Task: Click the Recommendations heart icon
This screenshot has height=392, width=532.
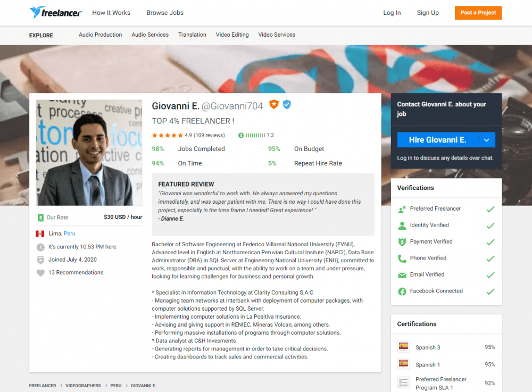Action: coord(40,273)
